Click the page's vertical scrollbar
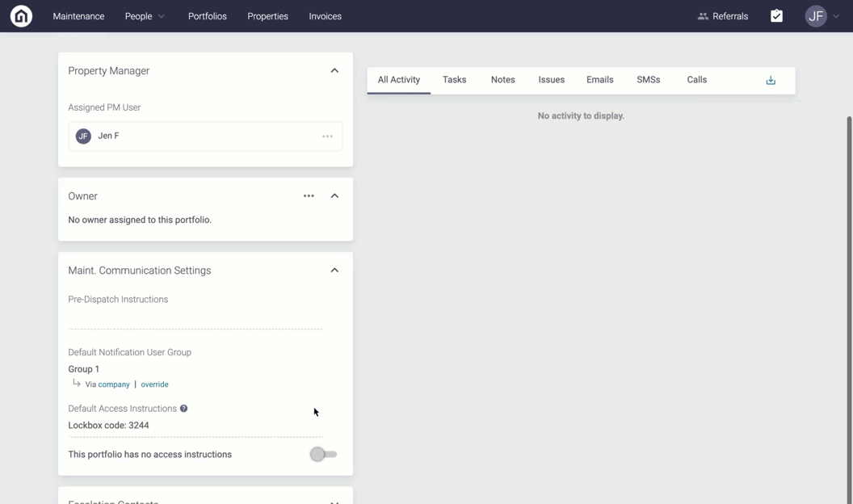The height and width of the screenshot is (504, 853). click(849, 307)
